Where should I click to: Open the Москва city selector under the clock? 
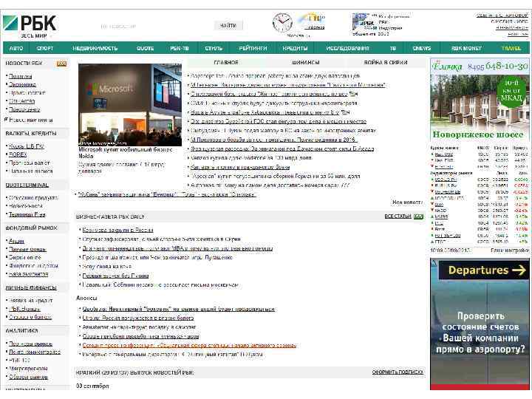299,35
